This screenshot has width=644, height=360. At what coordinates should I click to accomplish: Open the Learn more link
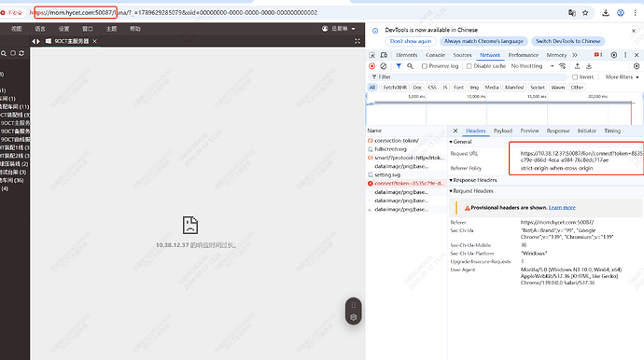coord(562,208)
